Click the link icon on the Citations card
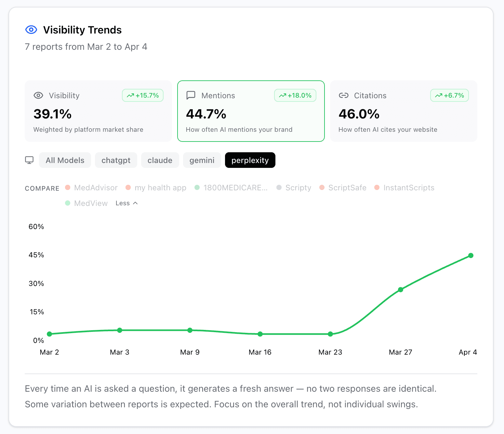The width and height of the screenshot is (504, 434). (x=344, y=95)
